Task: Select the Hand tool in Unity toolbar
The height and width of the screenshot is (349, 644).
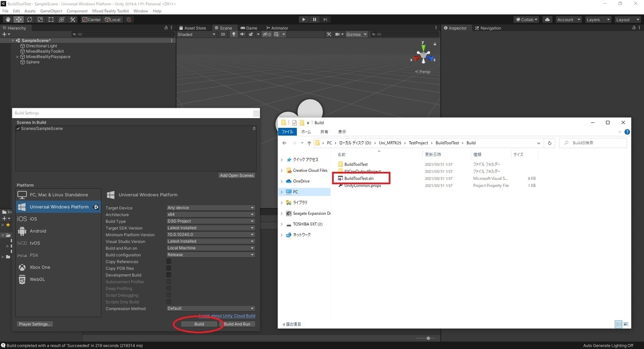Action: (x=8, y=19)
